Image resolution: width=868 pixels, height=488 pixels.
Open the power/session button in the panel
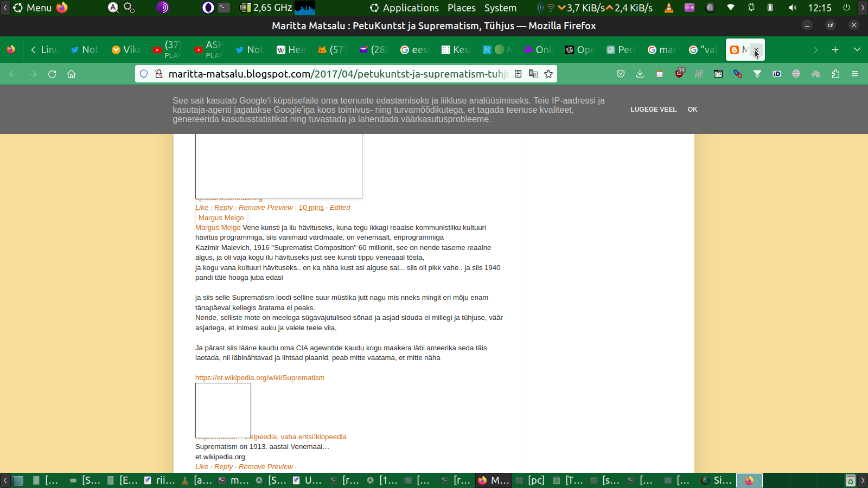846,8
